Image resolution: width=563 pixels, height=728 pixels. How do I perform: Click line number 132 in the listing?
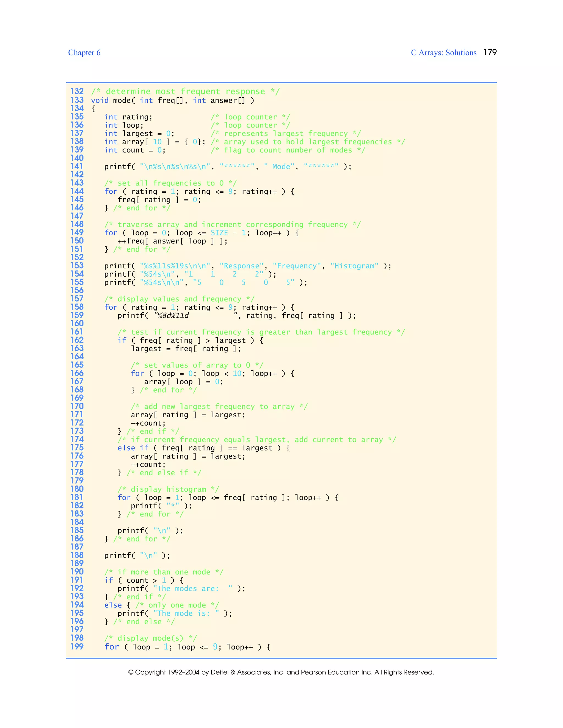(77, 91)
